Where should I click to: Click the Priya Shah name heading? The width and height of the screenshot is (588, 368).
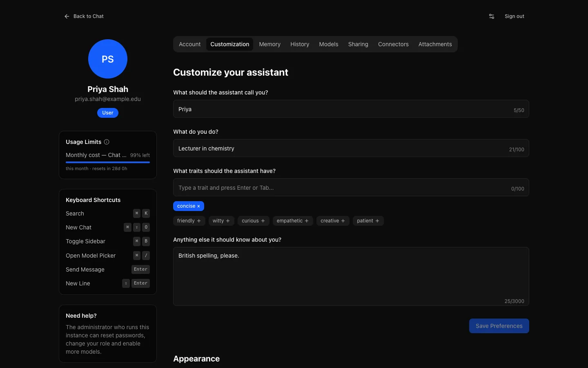[x=108, y=89]
